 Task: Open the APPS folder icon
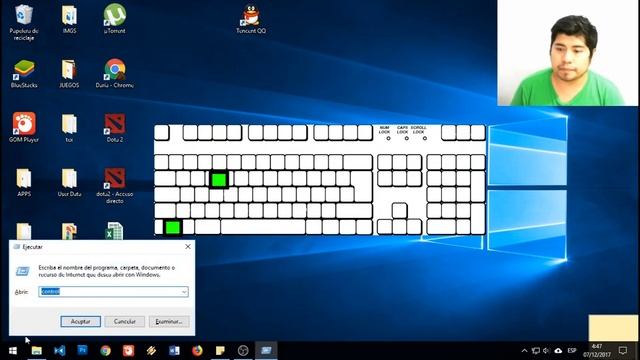[24, 182]
